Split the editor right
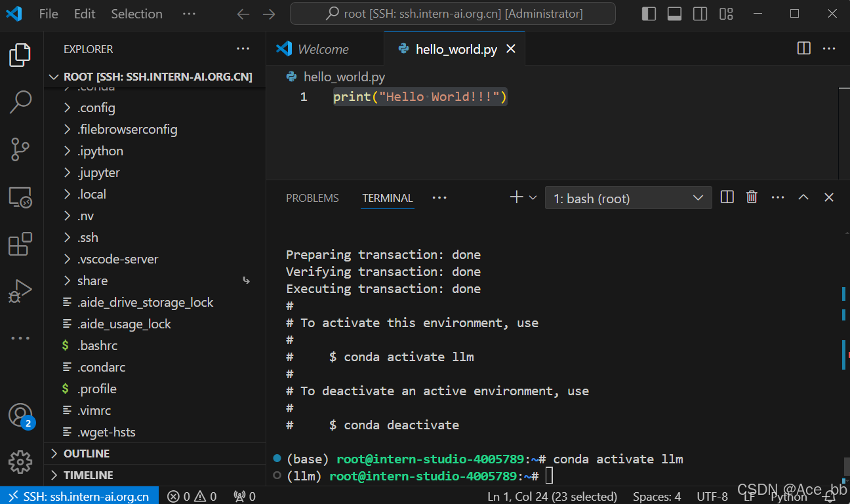 pyautogui.click(x=803, y=48)
